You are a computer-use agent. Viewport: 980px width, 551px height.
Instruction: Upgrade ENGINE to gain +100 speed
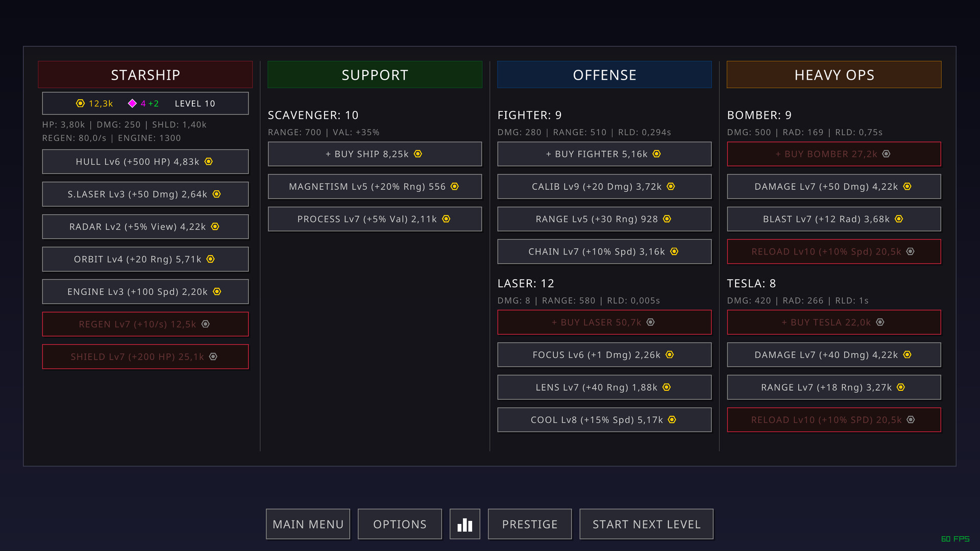[x=145, y=291]
